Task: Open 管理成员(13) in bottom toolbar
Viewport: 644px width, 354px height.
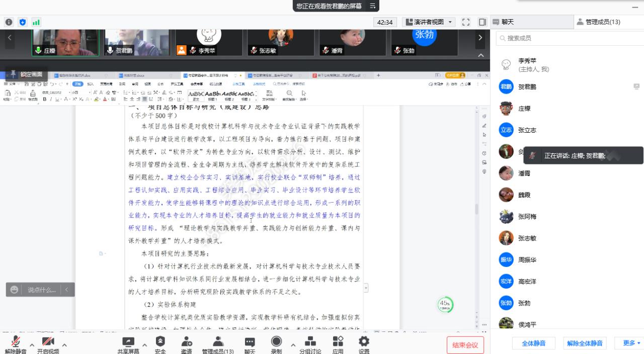Action: (x=218, y=345)
